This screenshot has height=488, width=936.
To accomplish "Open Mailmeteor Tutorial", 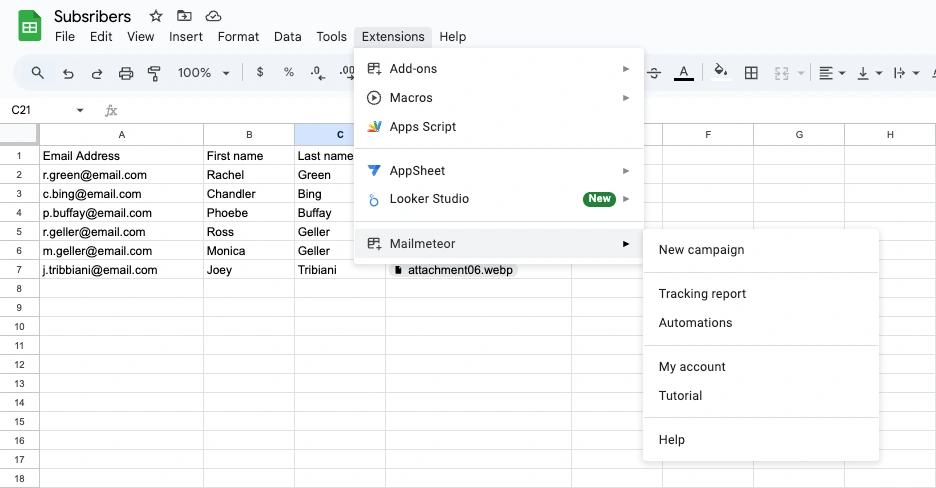I will pos(760,396).
